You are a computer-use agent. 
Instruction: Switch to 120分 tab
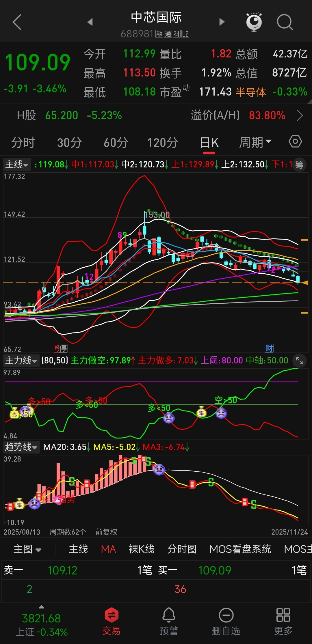[162, 142]
